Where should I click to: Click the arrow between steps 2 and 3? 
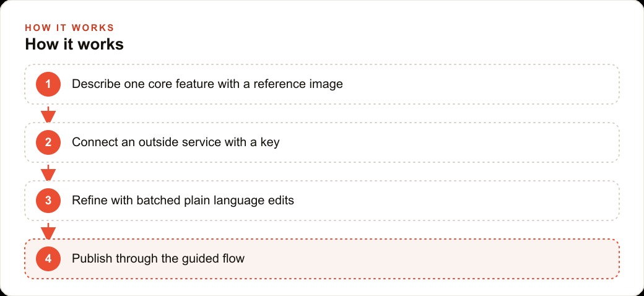click(x=48, y=172)
